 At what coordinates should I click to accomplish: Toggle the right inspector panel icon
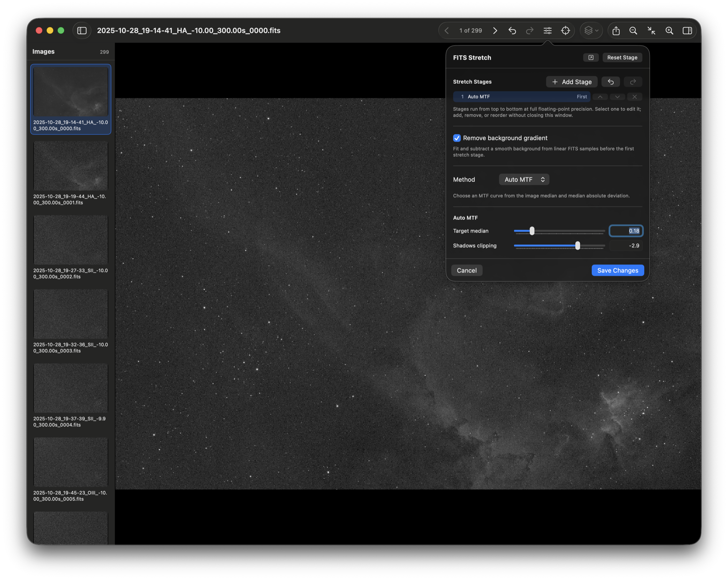(x=687, y=31)
